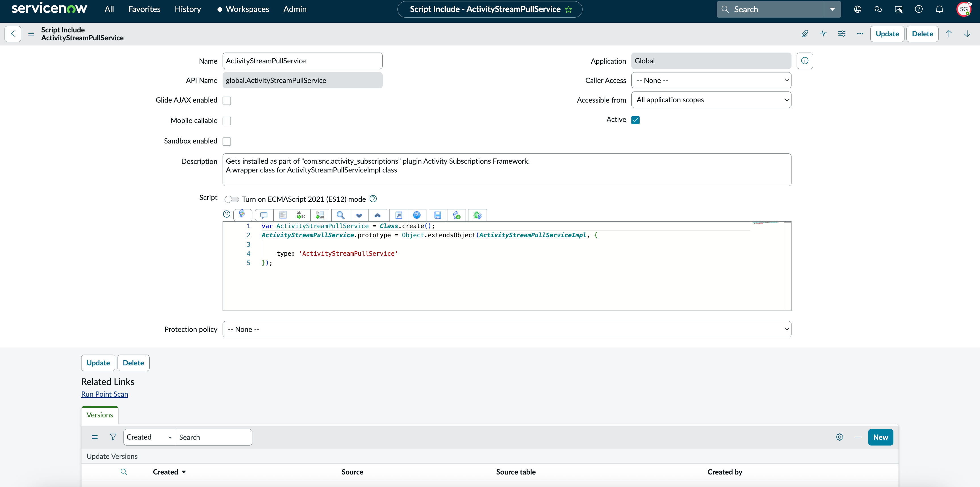Click the global Search box
The width and height of the screenshot is (980, 487).
(x=770, y=9)
